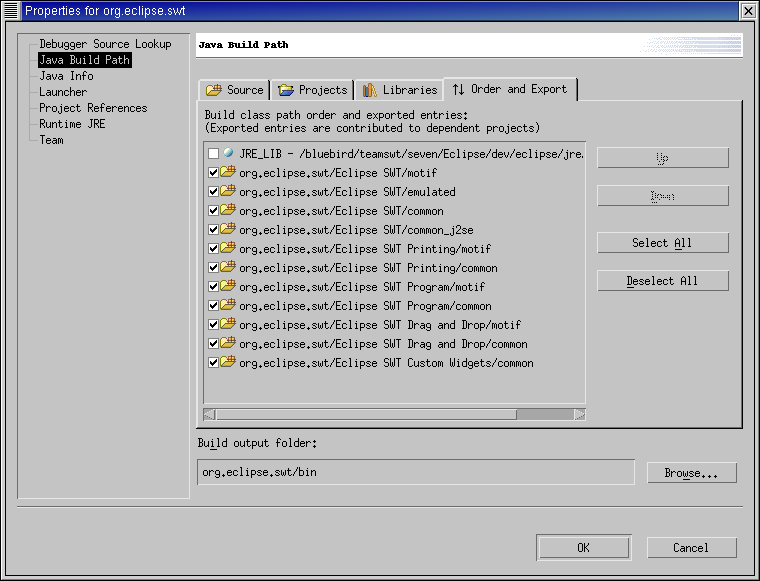Select Java Build Path in the tree

pos(84,60)
